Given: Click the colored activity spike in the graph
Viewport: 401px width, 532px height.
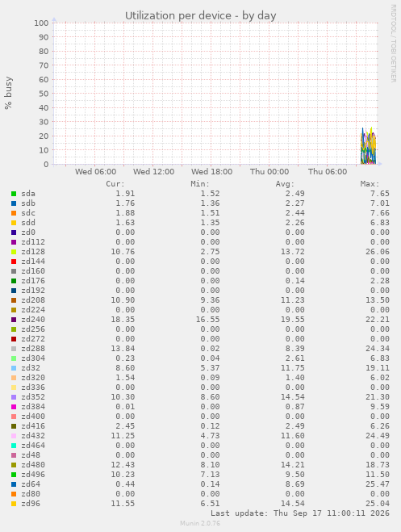Looking at the screenshot, I should point(368,147).
